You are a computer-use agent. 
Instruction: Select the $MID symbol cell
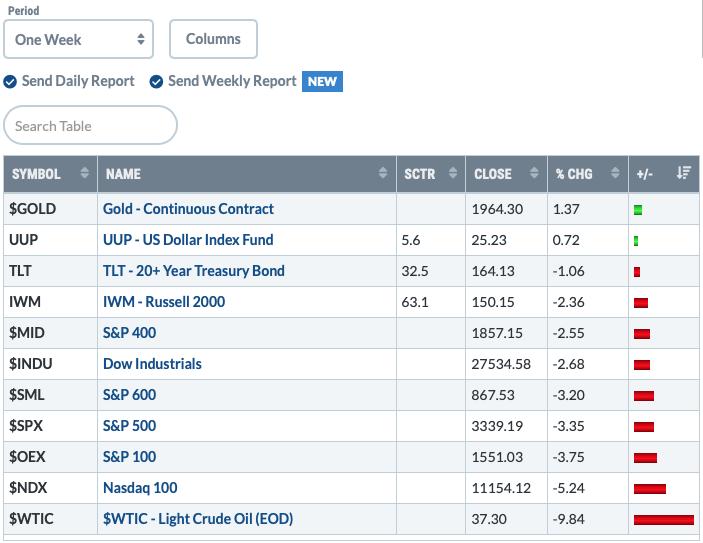click(50, 333)
